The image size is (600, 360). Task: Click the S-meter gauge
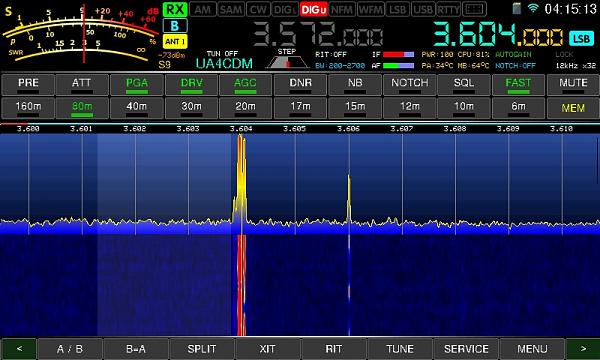point(80,34)
